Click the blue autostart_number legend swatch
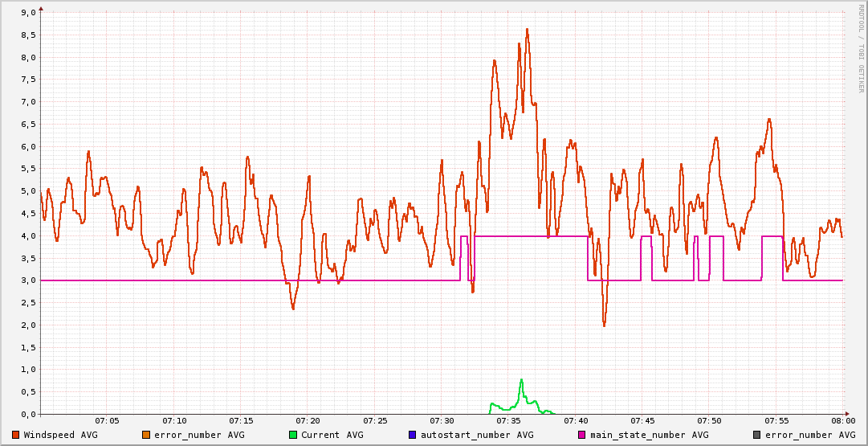Viewport: 868px width, 446px height. 412,435
